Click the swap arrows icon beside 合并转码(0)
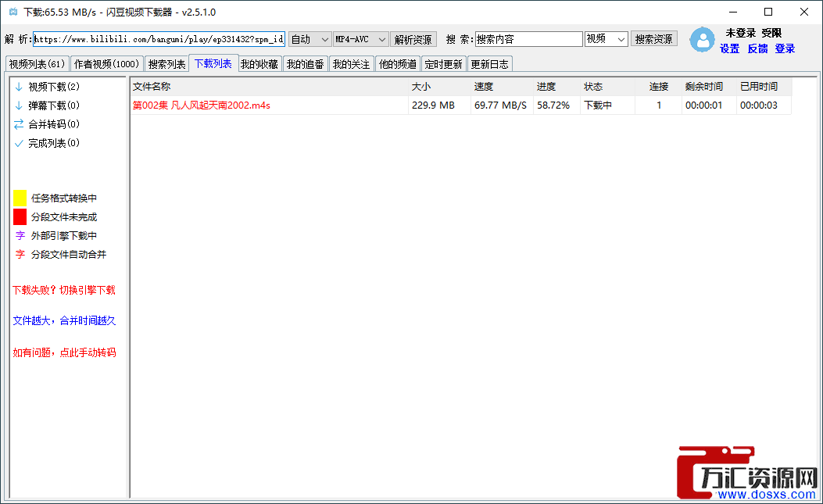Viewport: 823px width, 504px height. coord(19,124)
